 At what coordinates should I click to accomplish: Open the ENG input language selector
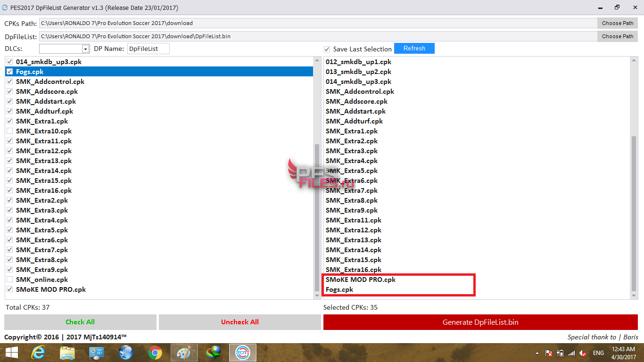click(598, 353)
